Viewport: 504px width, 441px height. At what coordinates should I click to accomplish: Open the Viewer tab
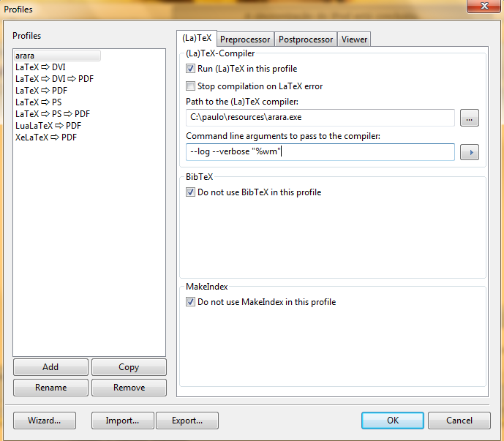click(354, 39)
